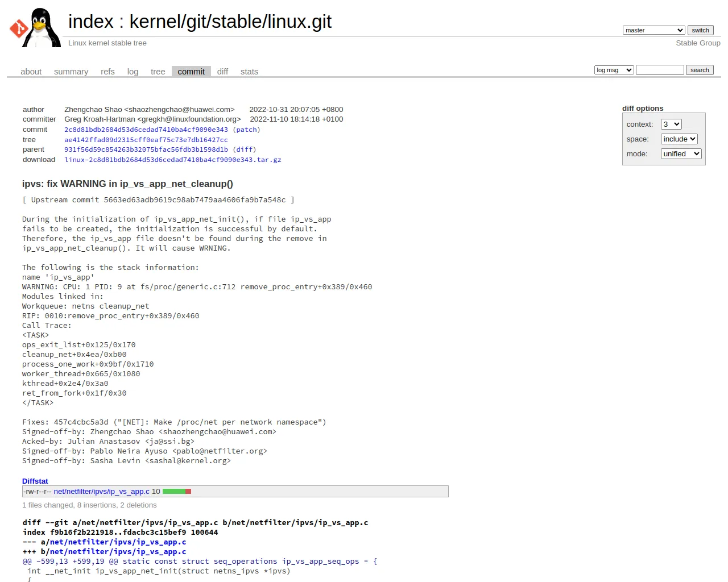Click the Diffstat link
The image size is (728, 582).
35,481
